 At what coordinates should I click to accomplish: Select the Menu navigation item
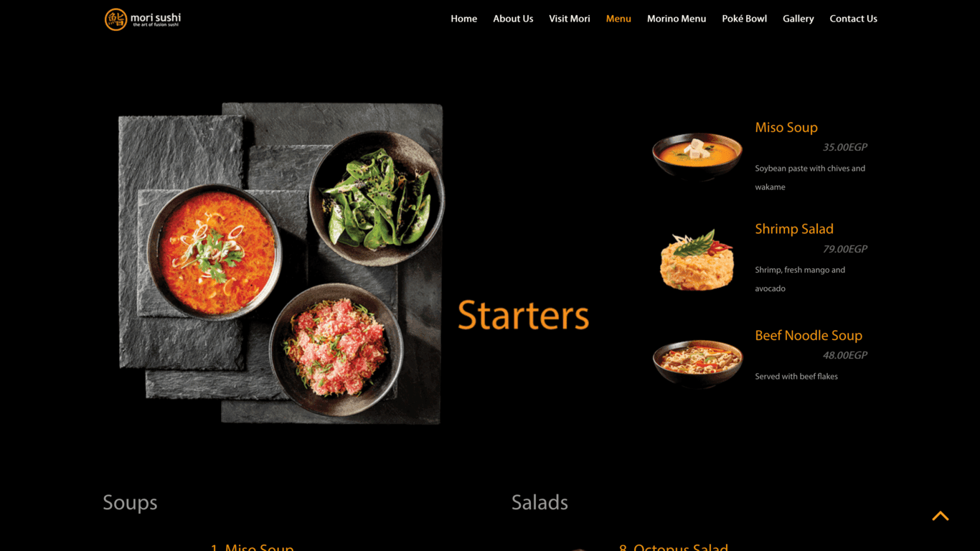pyautogui.click(x=618, y=19)
